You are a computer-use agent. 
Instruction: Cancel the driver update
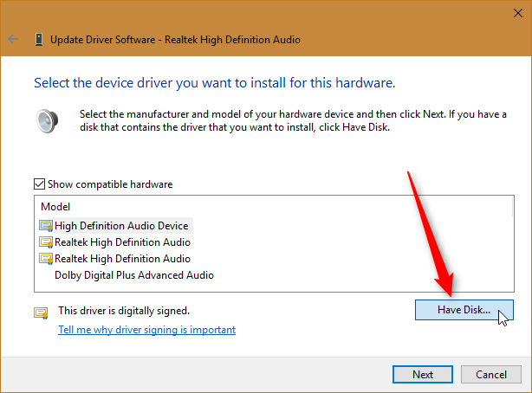tap(491, 374)
